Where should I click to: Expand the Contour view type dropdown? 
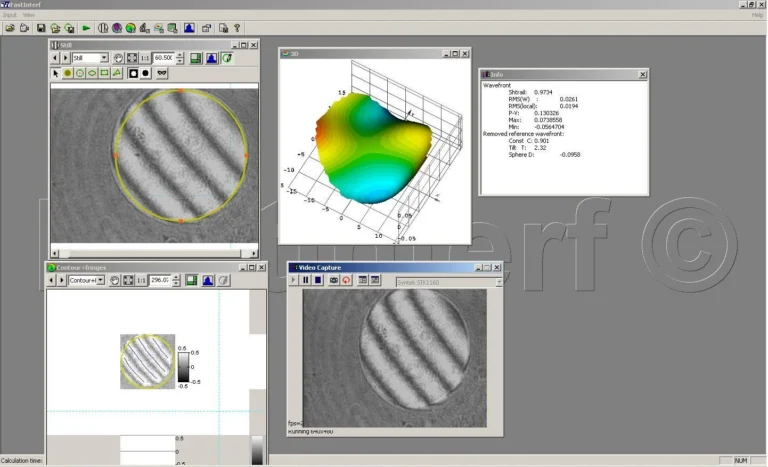tap(100, 280)
